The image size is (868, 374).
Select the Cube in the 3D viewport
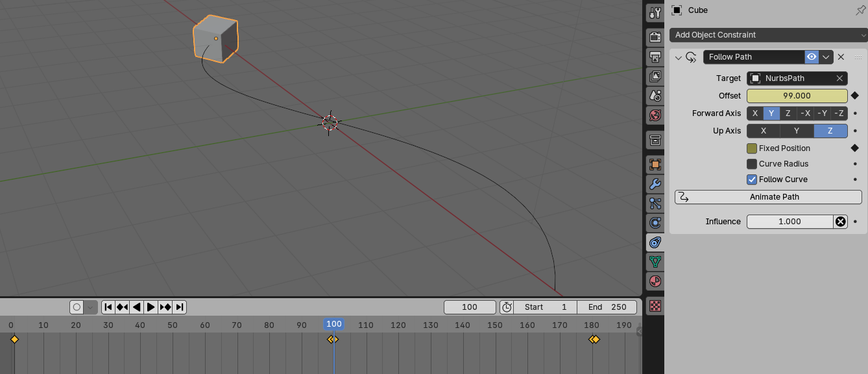pos(216,39)
